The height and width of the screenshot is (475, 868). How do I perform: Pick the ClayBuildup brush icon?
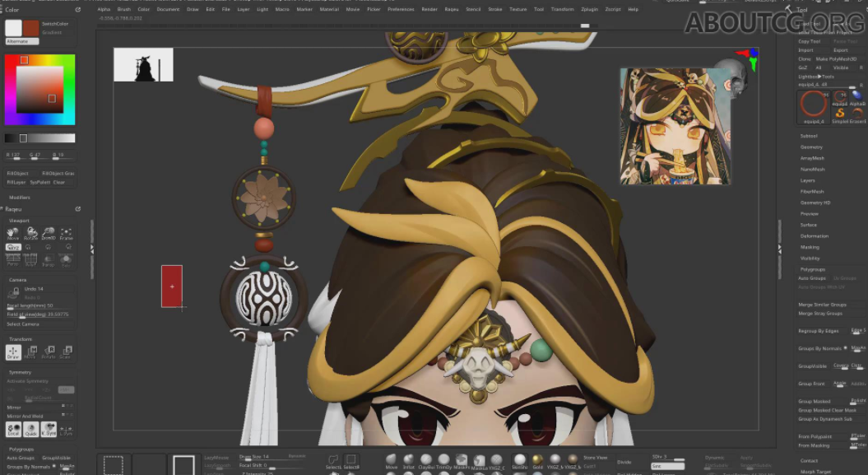(x=426, y=461)
